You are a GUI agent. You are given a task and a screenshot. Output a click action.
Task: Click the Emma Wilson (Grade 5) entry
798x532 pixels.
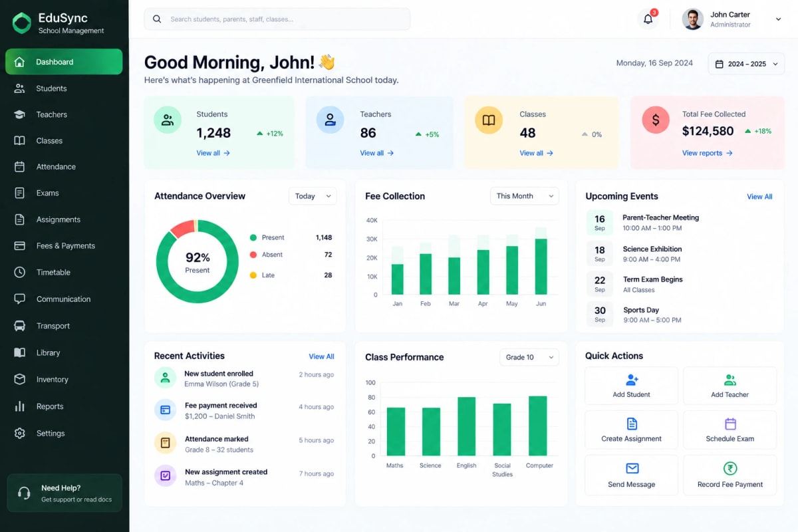[x=221, y=384]
